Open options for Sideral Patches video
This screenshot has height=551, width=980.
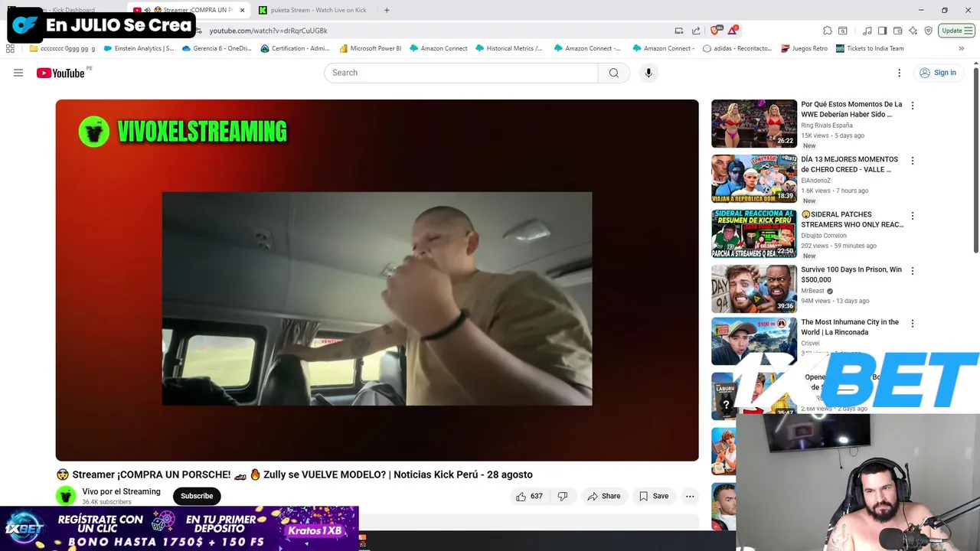click(912, 216)
